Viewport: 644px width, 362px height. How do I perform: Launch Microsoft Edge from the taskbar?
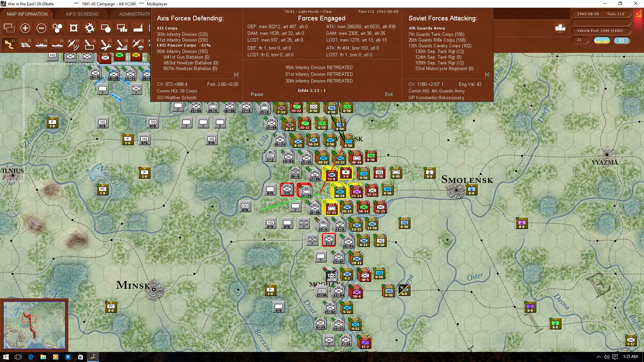(31, 357)
